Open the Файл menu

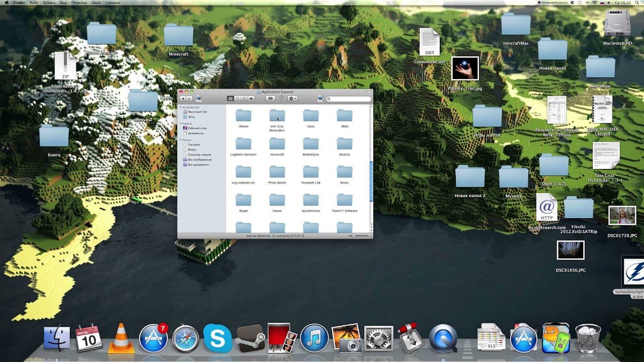point(34,3)
